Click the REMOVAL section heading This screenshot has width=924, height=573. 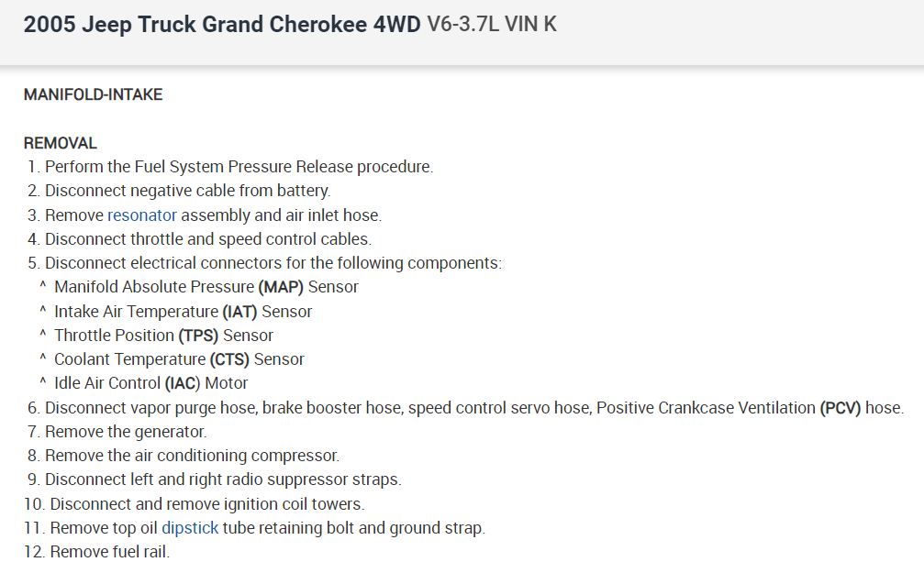click(x=60, y=143)
